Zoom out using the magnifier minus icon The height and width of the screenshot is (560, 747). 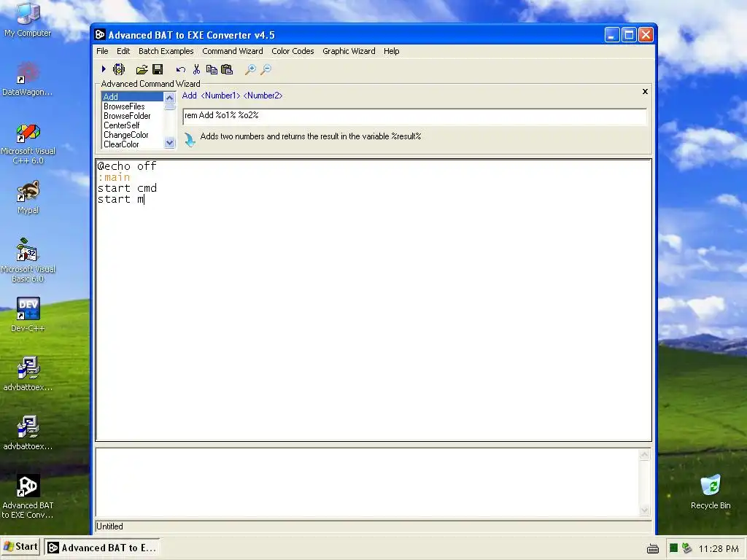[266, 70]
